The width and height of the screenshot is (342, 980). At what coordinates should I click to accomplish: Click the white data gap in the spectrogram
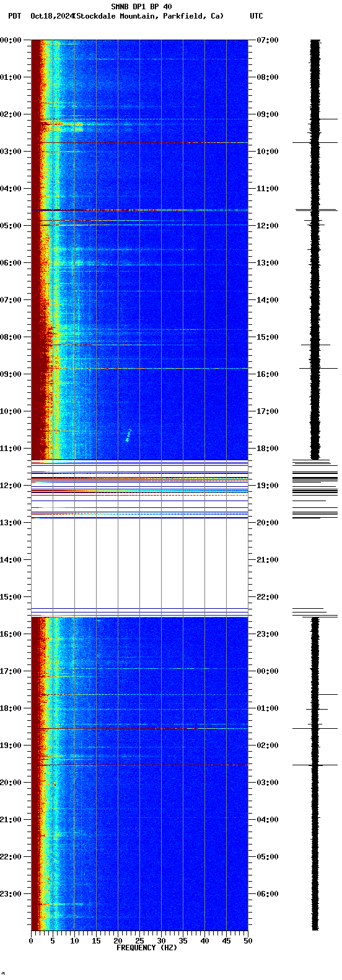click(139, 563)
